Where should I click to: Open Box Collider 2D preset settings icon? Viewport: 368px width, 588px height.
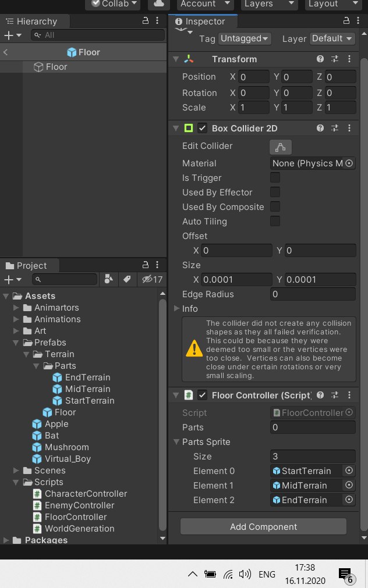(x=335, y=129)
